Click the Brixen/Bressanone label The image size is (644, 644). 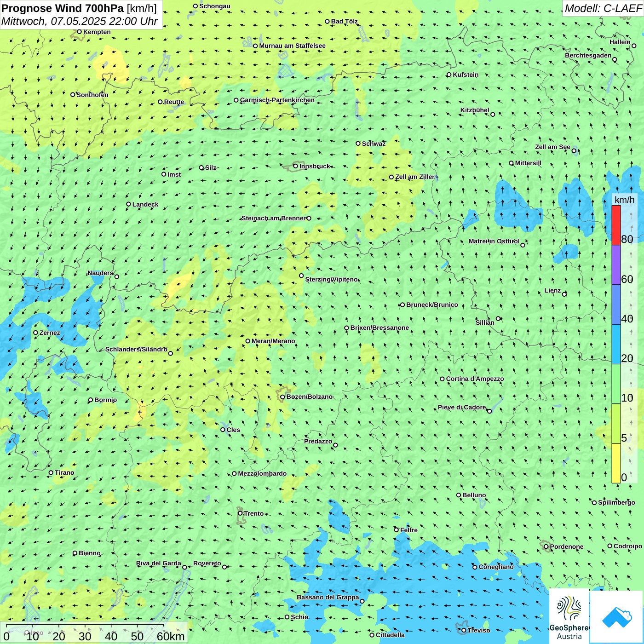[x=379, y=328]
